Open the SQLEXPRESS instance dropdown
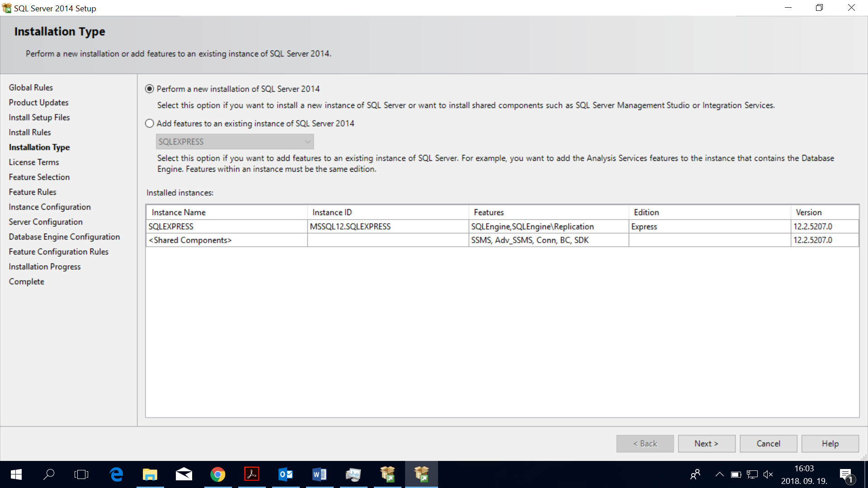Image resolution: width=868 pixels, height=488 pixels. tap(235, 142)
